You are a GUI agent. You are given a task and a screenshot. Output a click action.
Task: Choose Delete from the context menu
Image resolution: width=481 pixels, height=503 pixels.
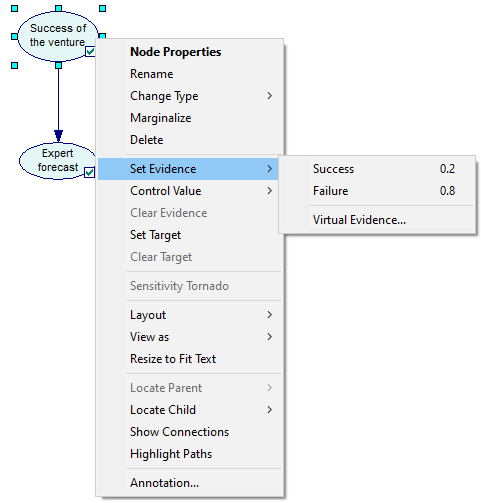(x=147, y=140)
